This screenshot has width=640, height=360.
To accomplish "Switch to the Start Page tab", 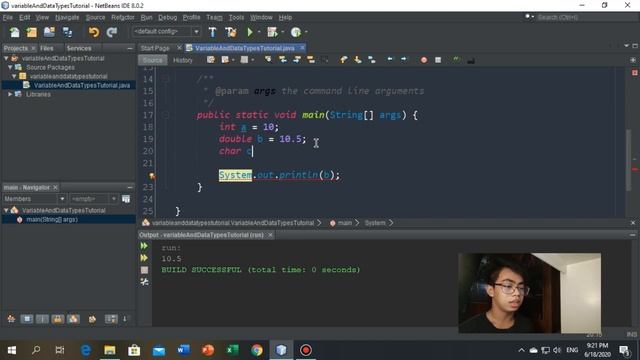I will [155, 48].
